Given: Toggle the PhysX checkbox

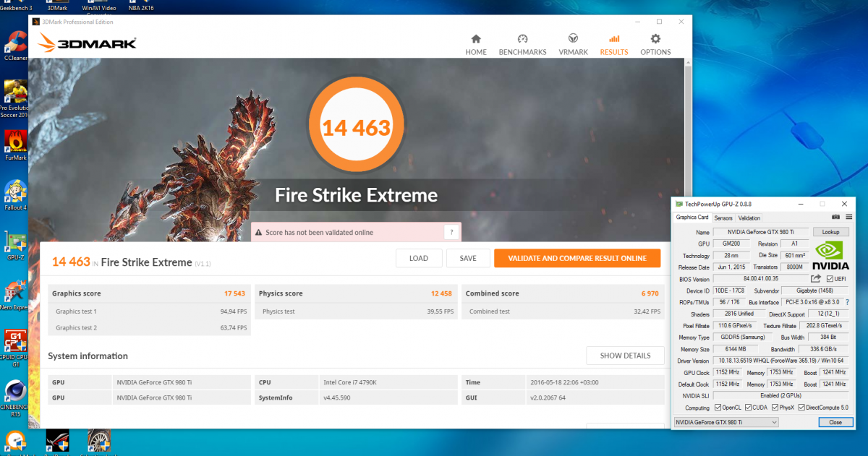Looking at the screenshot, I should coord(774,408).
